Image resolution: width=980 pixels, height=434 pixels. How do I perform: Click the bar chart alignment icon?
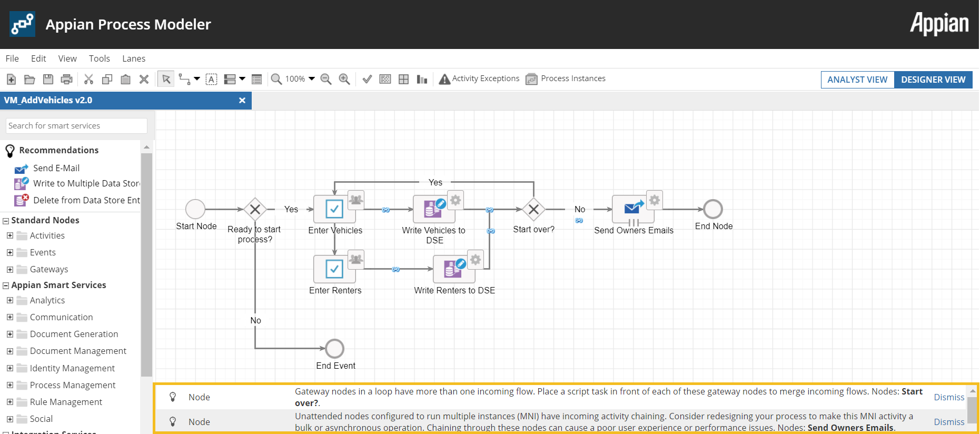click(422, 79)
